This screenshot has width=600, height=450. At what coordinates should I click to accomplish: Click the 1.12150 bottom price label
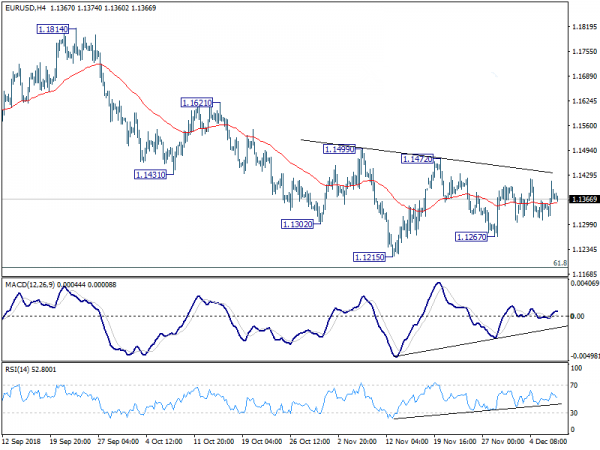[369, 257]
